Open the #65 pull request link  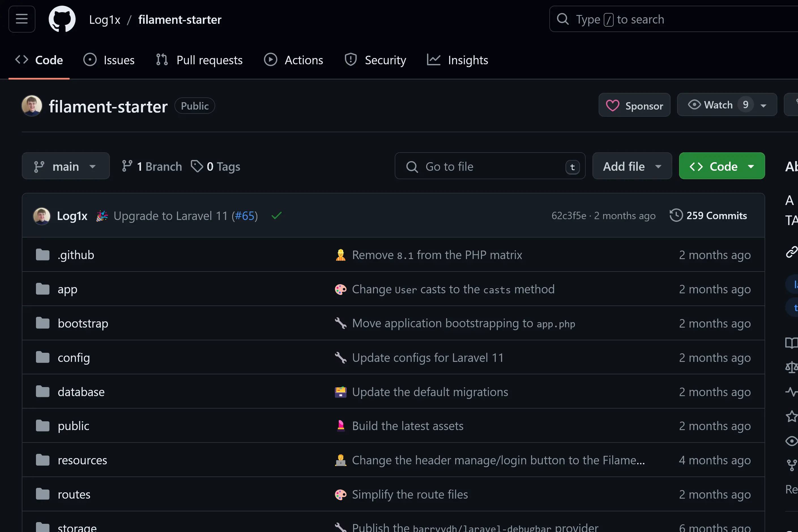[x=245, y=216]
